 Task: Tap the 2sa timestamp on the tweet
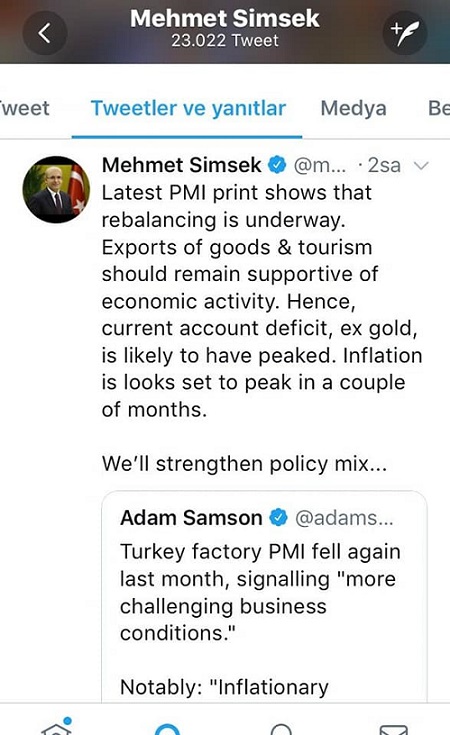tap(384, 165)
